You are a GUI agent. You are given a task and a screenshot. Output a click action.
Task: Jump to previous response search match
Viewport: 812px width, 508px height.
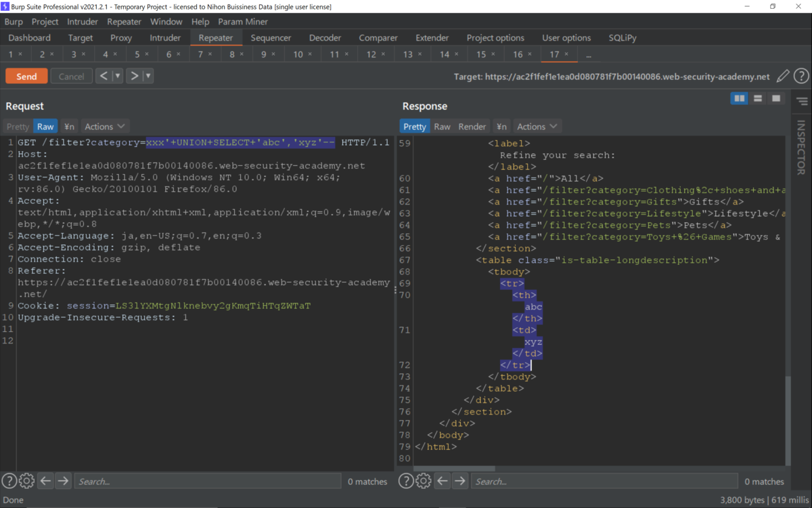click(443, 481)
